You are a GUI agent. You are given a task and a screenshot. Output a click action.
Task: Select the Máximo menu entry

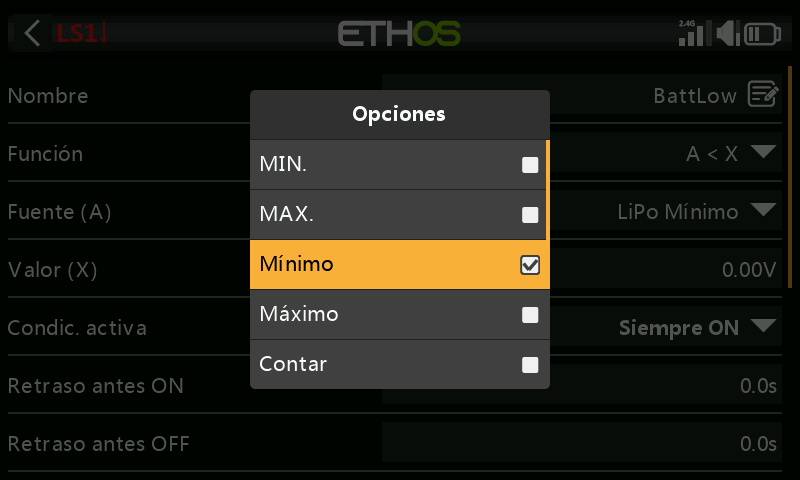(399, 314)
